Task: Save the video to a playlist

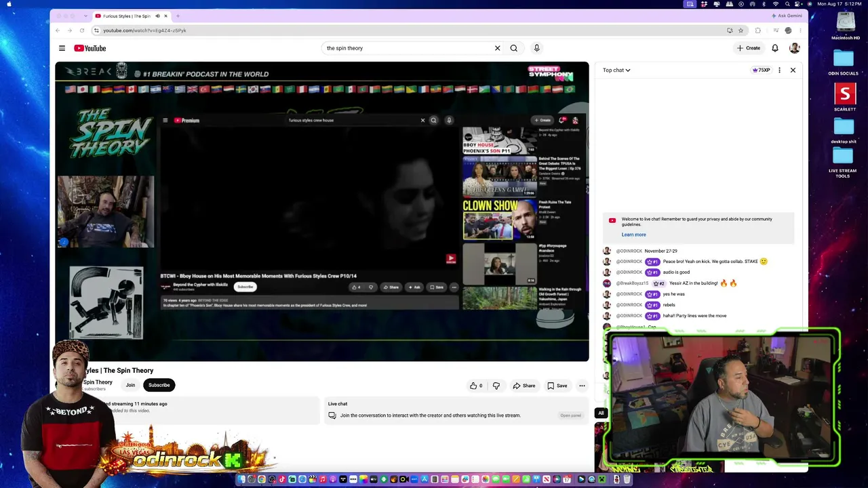Action: point(557,386)
